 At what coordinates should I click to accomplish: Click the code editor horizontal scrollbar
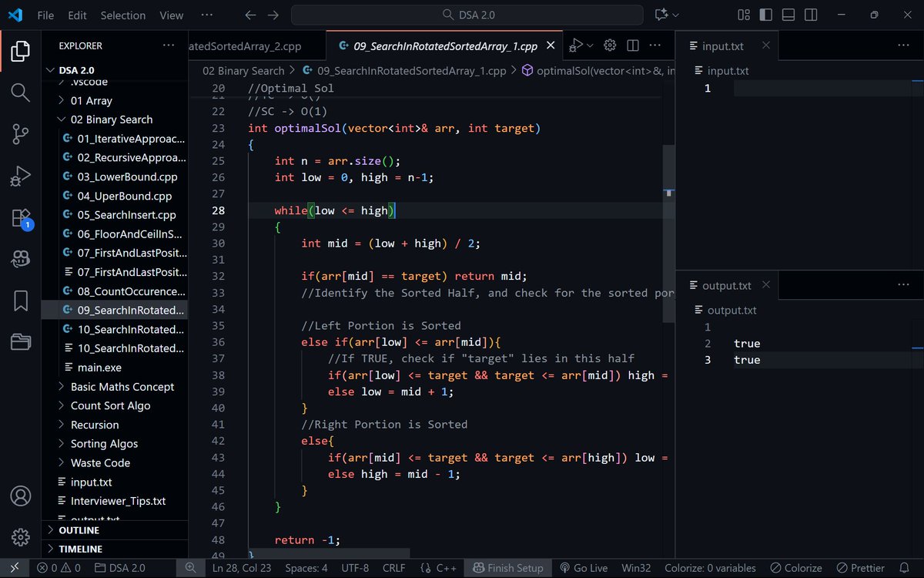(x=330, y=553)
